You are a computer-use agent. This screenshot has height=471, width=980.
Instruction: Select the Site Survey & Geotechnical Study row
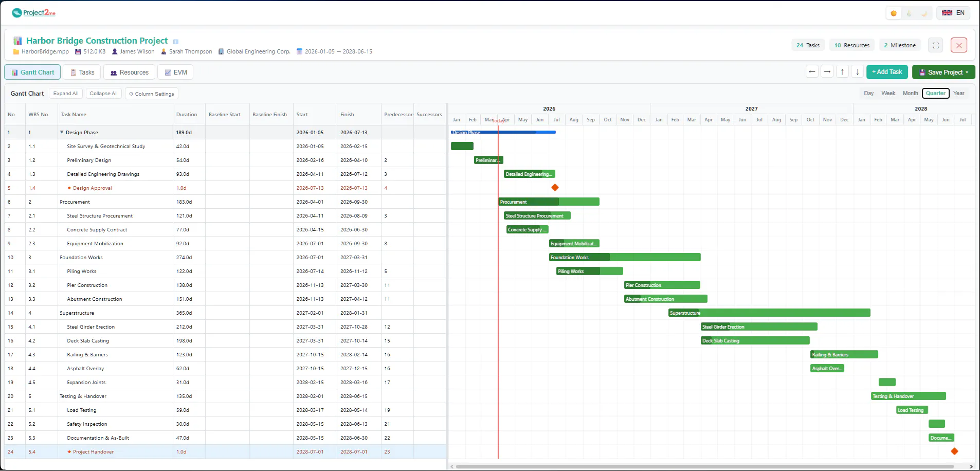(x=225, y=146)
